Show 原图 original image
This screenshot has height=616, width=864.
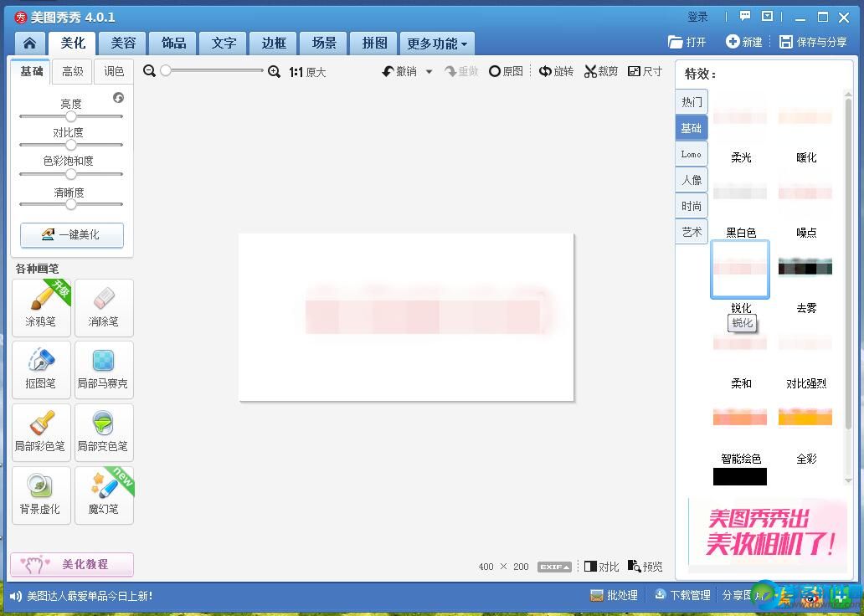(x=506, y=71)
